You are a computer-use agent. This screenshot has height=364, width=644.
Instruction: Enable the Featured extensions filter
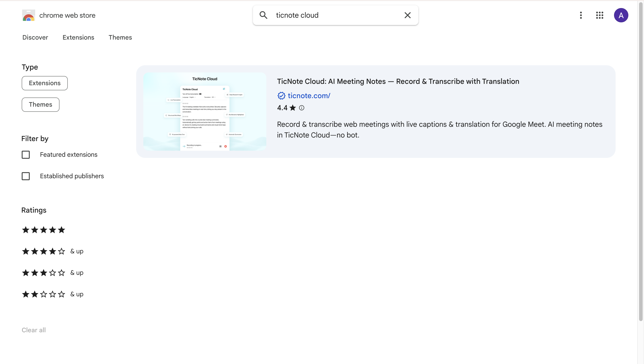pyautogui.click(x=26, y=154)
